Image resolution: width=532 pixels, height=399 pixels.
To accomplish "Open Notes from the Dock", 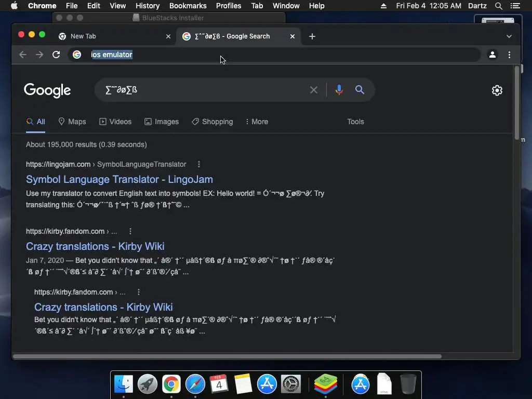I will (243, 384).
